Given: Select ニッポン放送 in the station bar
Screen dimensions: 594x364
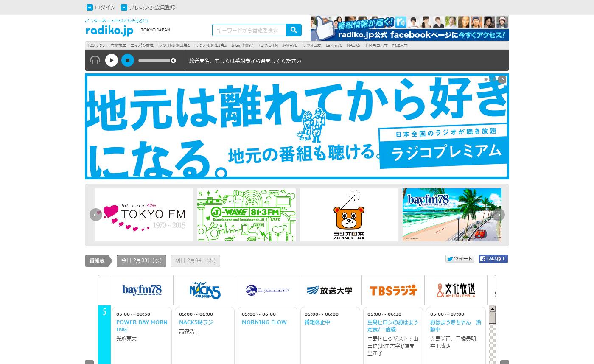Looking at the screenshot, I should click(x=142, y=45).
